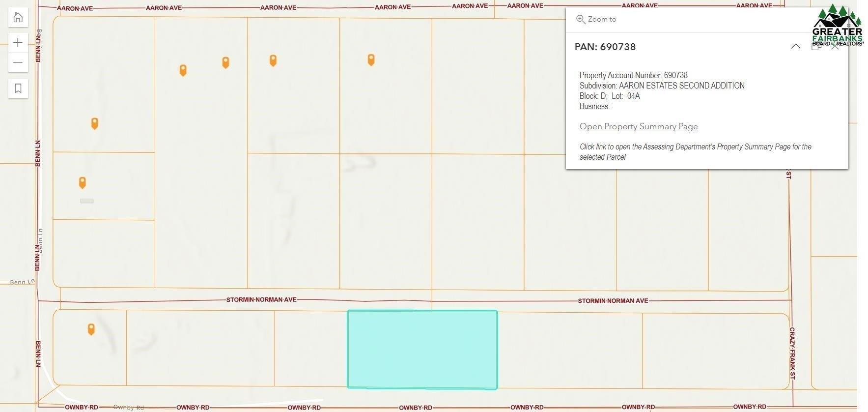
Task: Click the Greater Fairbanks Board of Realtors logo
Action: click(837, 26)
